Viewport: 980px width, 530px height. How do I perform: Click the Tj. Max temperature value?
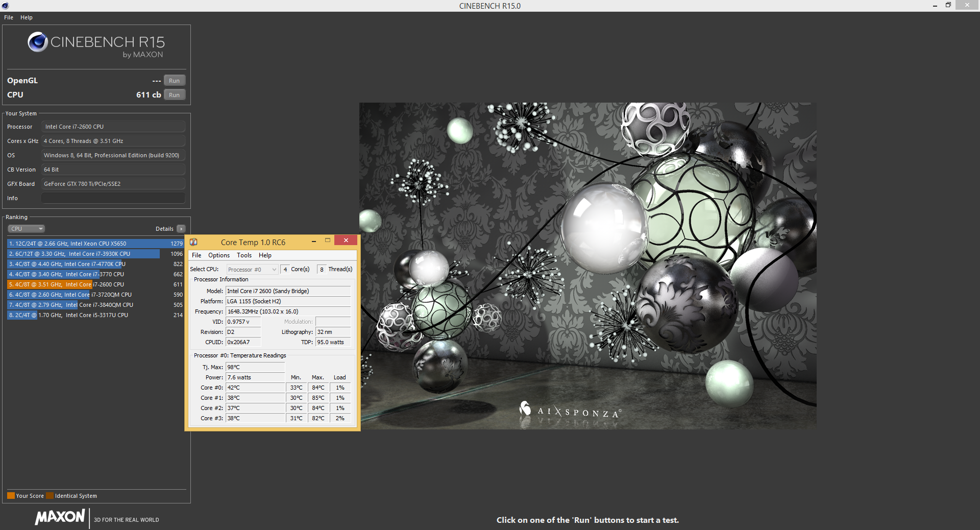click(255, 367)
